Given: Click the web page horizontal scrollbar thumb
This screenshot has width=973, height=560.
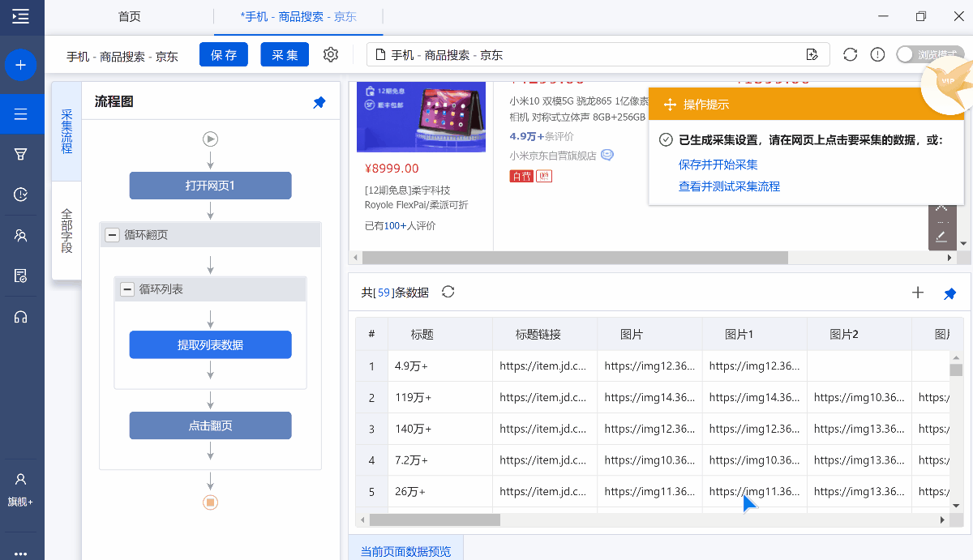Looking at the screenshot, I should 575,258.
